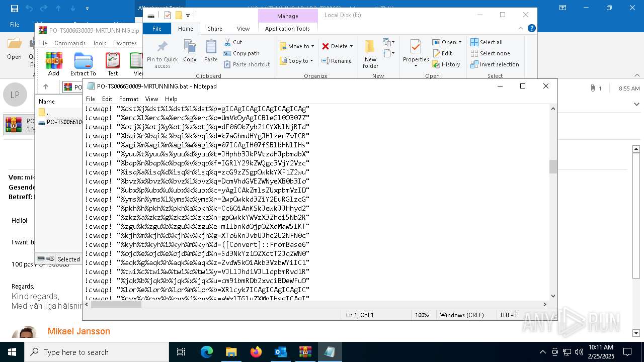Click Copy path in Explorer ribbon
644x362 pixels.
pyautogui.click(x=242, y=53)
